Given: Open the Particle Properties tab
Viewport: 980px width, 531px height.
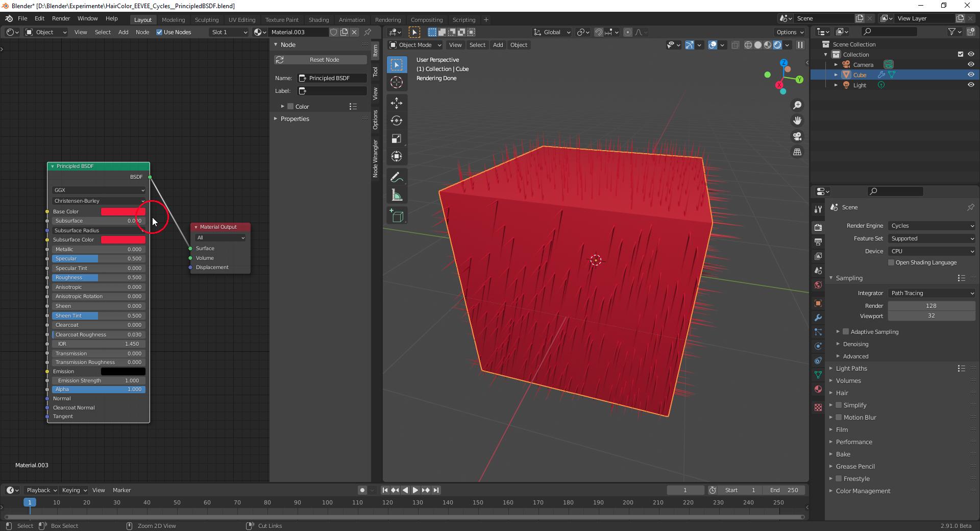Looking at the screenshot, I should 818,332.
